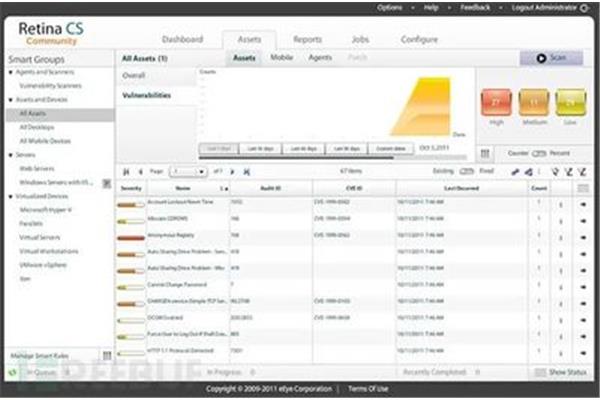Click info icon in Cannot Change Password row
The width and height of the screenshot is (600, 400).
(561, 287)
